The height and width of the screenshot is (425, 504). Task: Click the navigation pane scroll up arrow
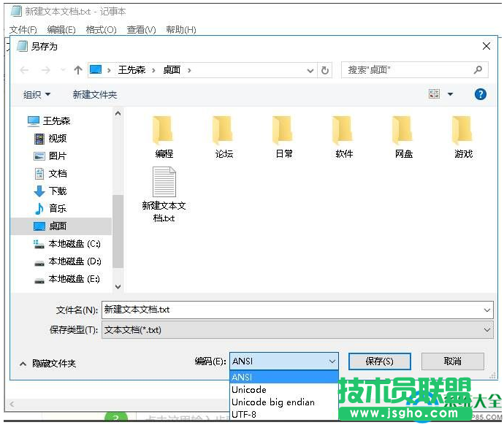point(118,113)
